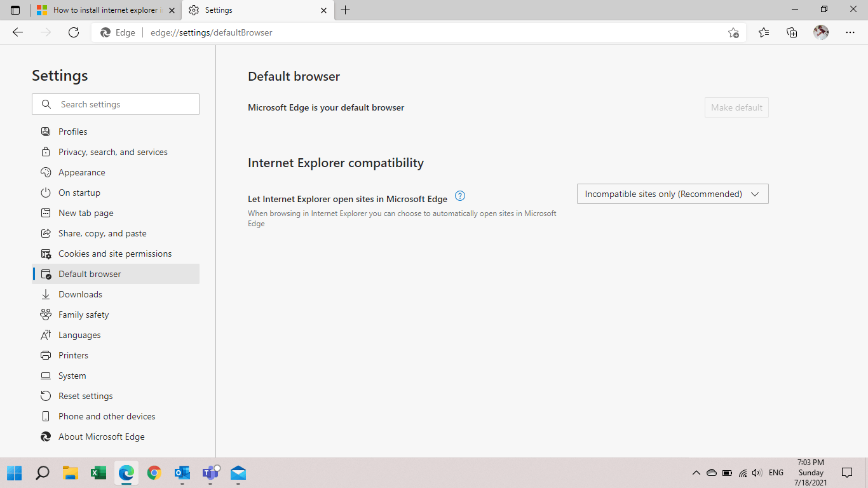Click the Internet Explorer compatibility heading
The height and width of the screenshot is (488, 868).
[x=336, y=163]
